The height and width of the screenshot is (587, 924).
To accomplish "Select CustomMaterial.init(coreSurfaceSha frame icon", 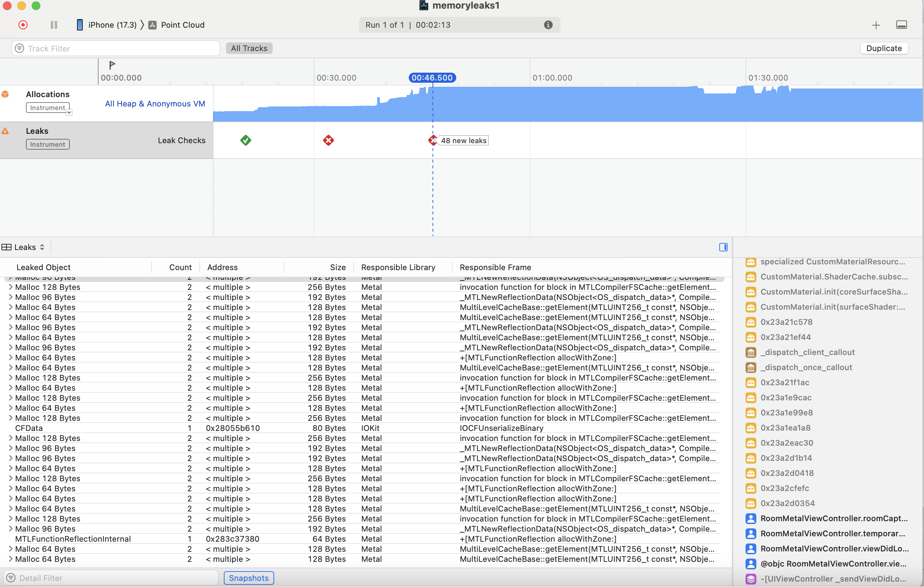I will pos(751,292).
